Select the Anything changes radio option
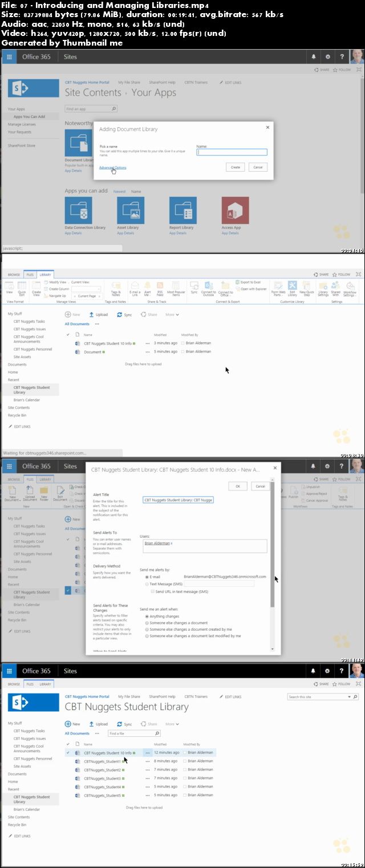 pos(147,616)
